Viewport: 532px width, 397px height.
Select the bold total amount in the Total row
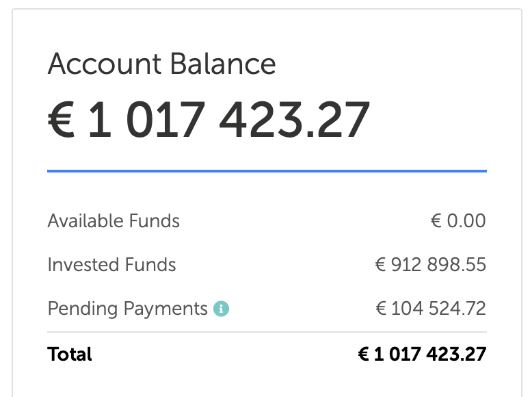(422, 354)
